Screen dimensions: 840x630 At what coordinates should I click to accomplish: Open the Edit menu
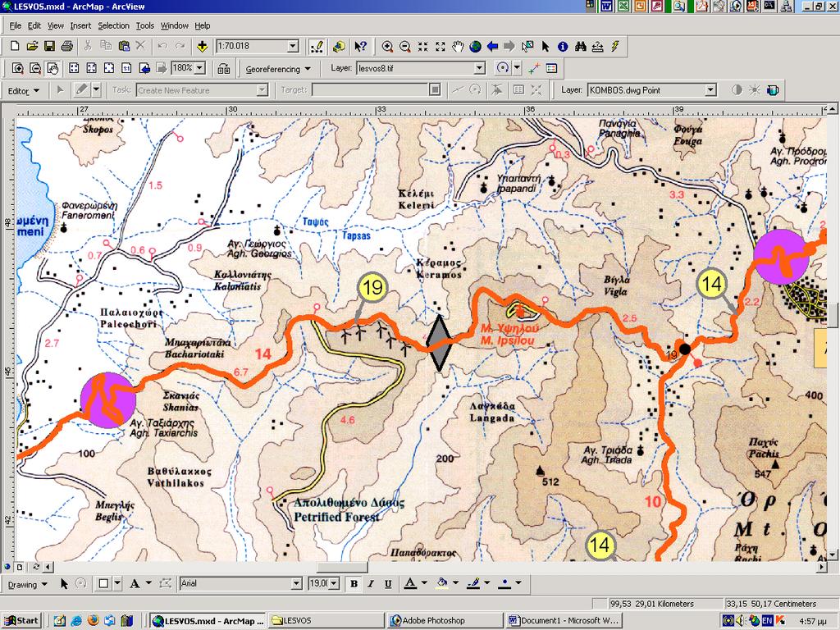(34, 25)
